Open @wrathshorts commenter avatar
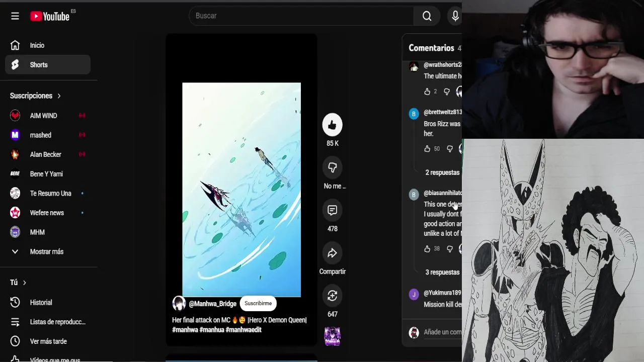The height and width of the screenshot is (362, 644). coord(414,67)
